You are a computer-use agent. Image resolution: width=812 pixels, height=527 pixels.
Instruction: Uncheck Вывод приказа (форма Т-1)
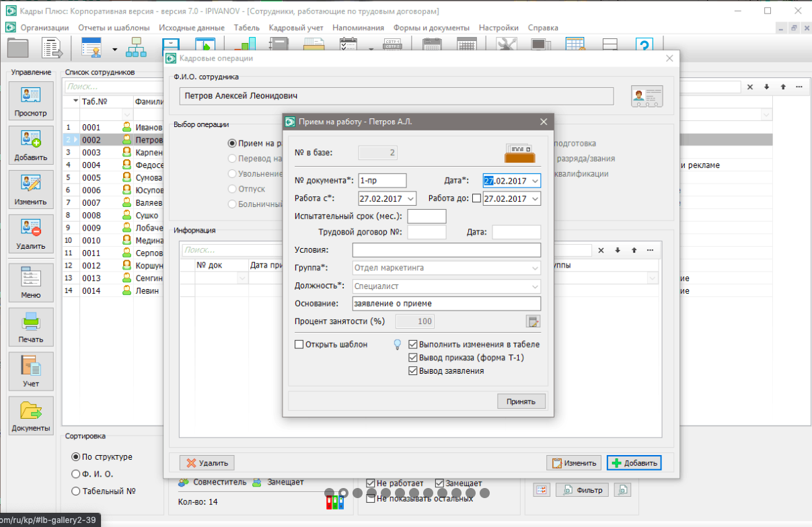413,358
